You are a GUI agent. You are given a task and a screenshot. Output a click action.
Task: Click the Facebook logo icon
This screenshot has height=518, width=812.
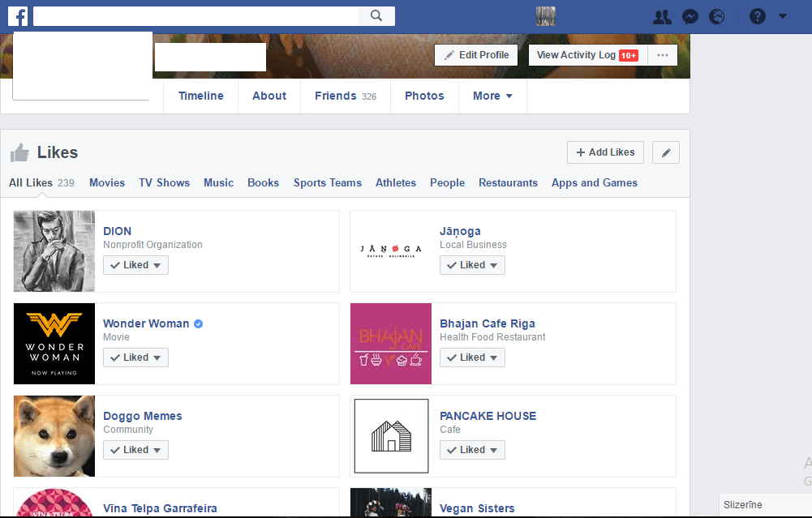18,16
